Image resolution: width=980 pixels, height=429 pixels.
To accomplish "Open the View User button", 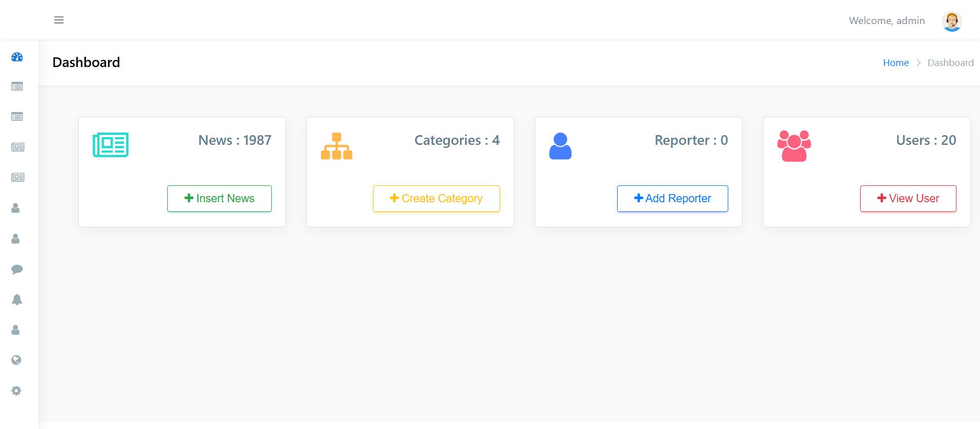I will [908, 199].
